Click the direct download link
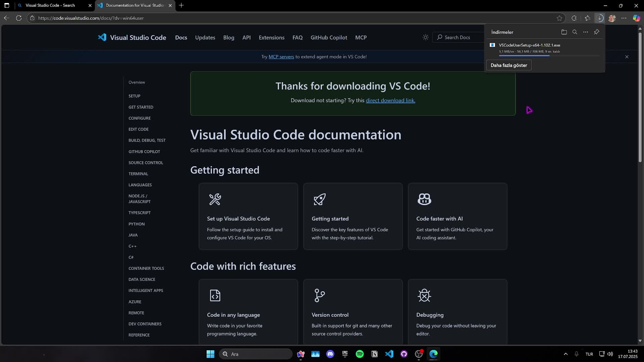The height and width of the screenshot is (362, 644). [x=390, y=100]
